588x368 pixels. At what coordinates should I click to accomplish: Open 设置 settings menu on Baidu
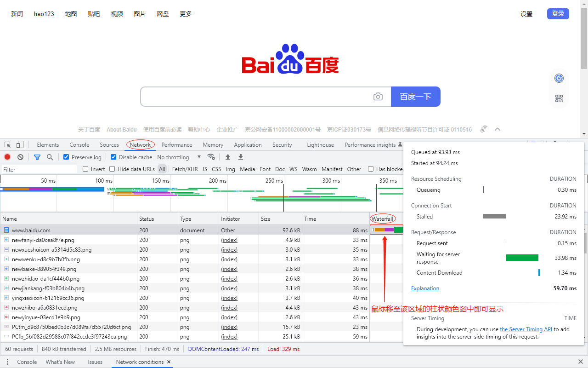click(526, 14)
